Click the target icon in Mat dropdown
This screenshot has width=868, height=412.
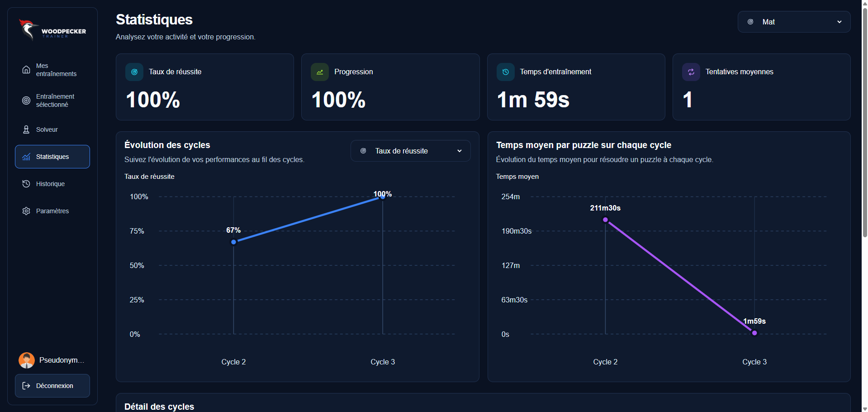point(750,22)
